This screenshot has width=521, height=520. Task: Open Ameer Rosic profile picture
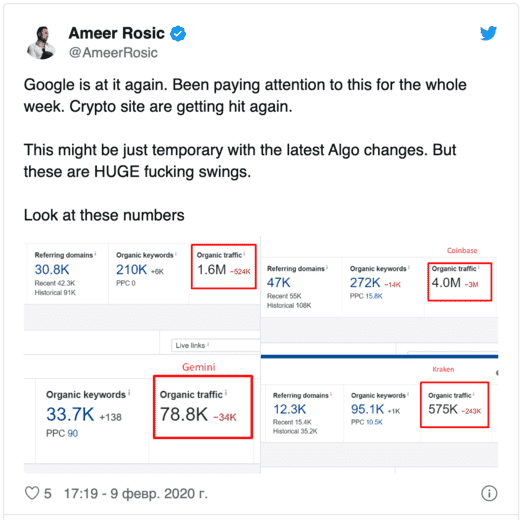click(x=42, y=42)
